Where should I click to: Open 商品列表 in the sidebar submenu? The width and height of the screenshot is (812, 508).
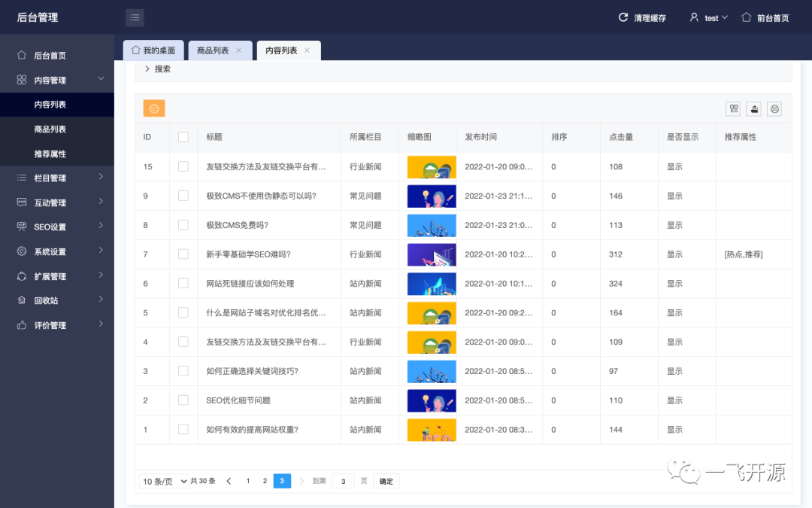57,129
